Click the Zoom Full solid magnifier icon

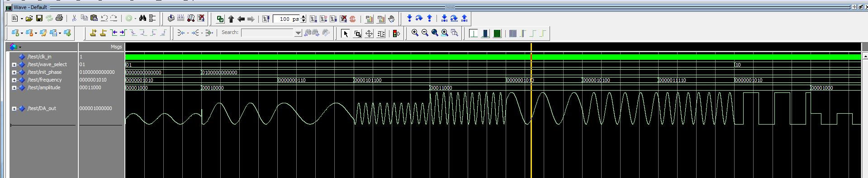coord(435,33)
